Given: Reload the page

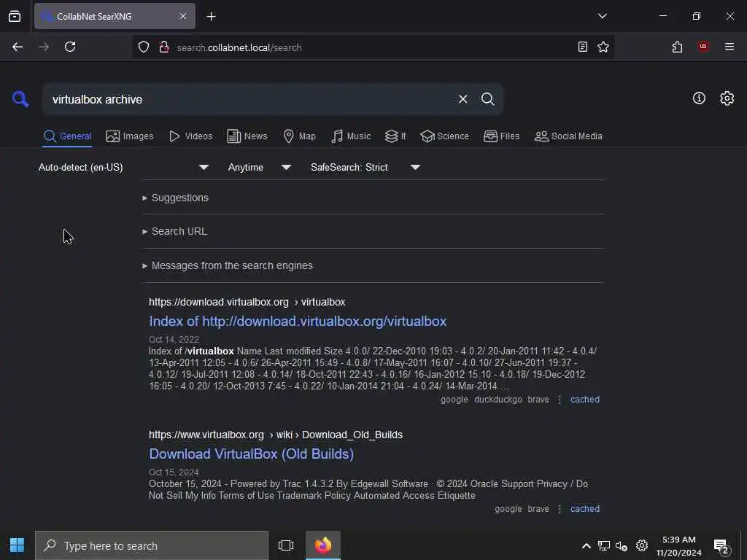Looking at the screenshot, I should 70,47.
